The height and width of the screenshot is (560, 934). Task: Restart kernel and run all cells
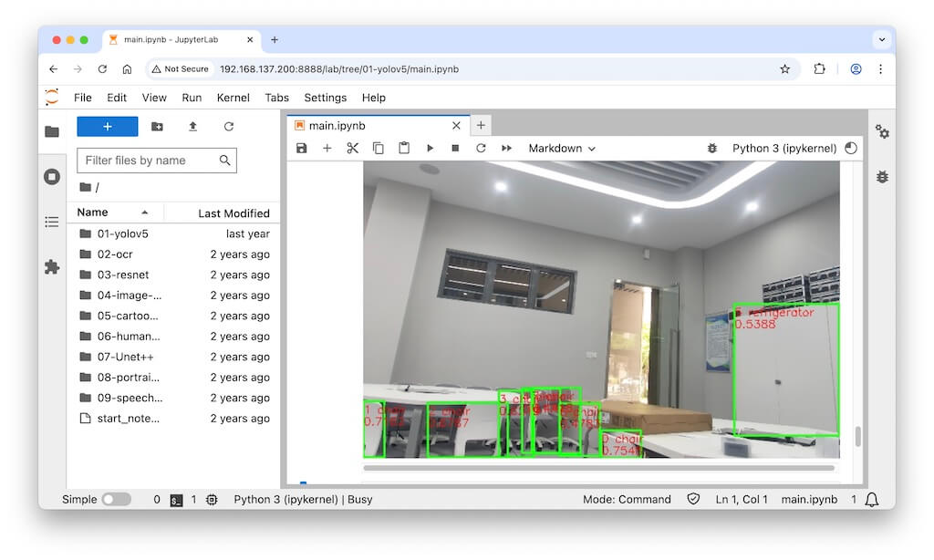(x=506, y=148)
